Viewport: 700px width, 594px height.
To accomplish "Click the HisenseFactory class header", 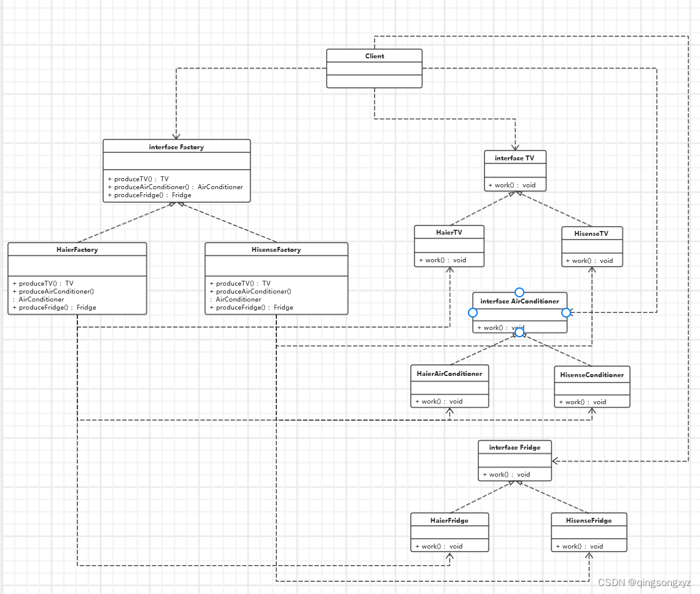I will 276,249.
